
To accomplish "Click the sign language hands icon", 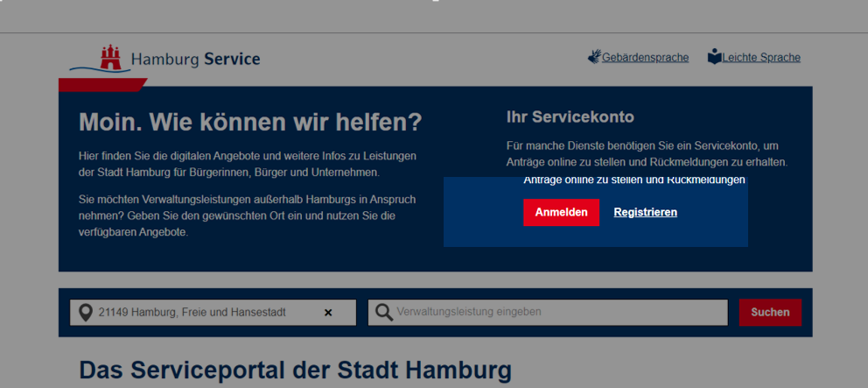I will 594,57.
